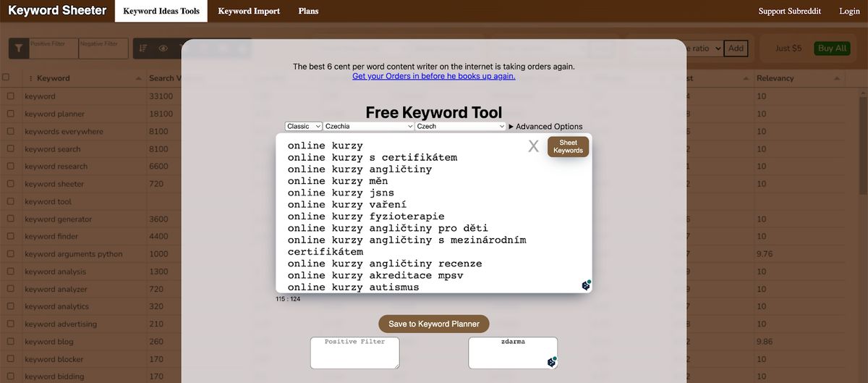This screenshot has width=868, height=383.
Task: Check the 'keyword blog' row checkbox
Action: tap(11, 342)
